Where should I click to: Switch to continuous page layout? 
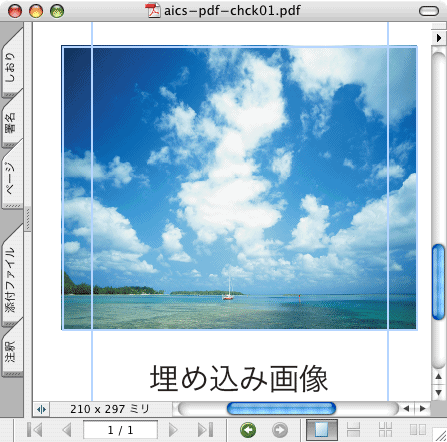point(353,430)
